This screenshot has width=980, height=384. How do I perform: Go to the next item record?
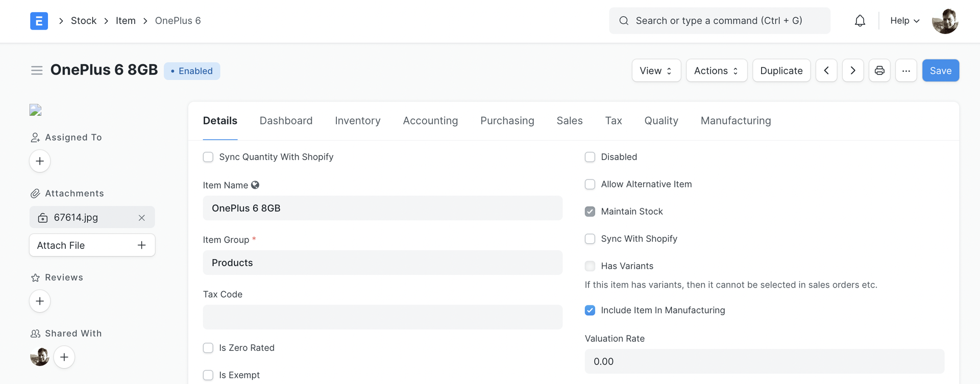pyautogui.click(x=852, y=70)
